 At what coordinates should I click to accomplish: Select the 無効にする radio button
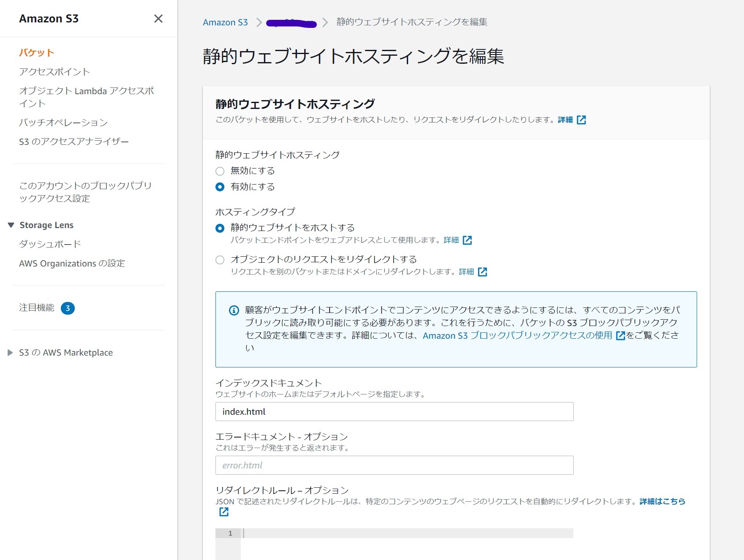(220, 171)
